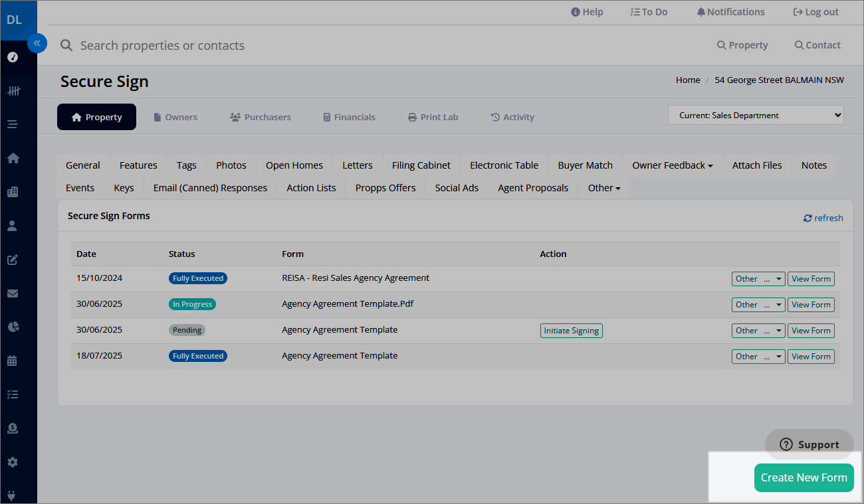Open the dashboard gauge icon in sidebar
The width and height of the screenshot is (864, 504).
click(13, 57)
